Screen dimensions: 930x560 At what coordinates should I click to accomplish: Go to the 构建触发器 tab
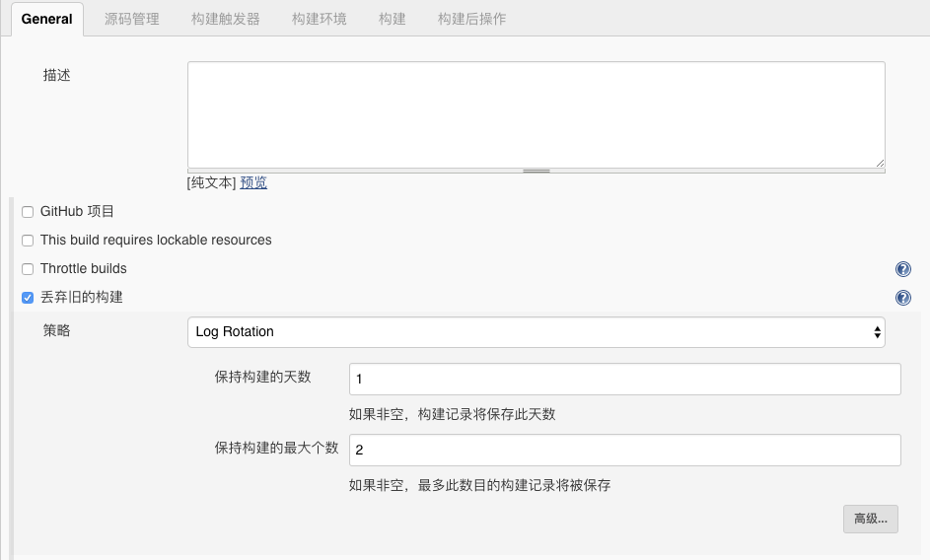[x=226, y=19]
